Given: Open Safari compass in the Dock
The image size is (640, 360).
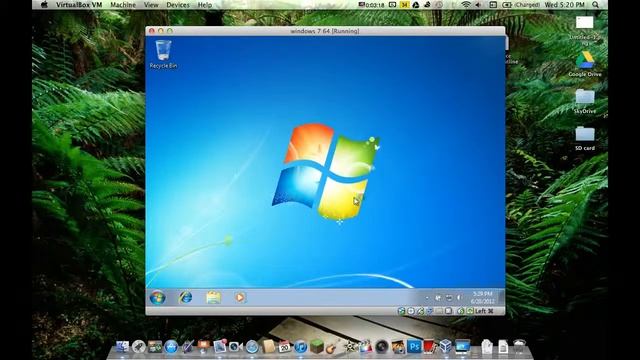Looking at the screenshot, I should point(251,347).
